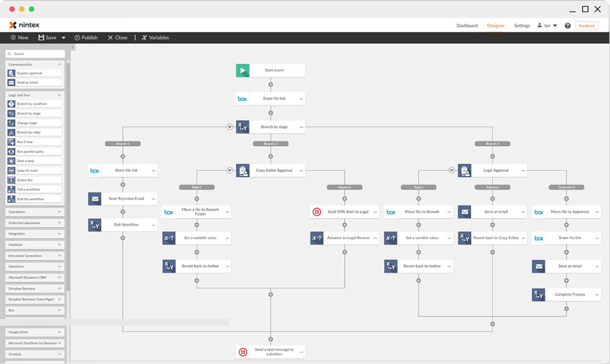The height and width of the screenshot is (364, 610).
Task: Collapse the Branch by stage node
Action: [x=230, y=126]
